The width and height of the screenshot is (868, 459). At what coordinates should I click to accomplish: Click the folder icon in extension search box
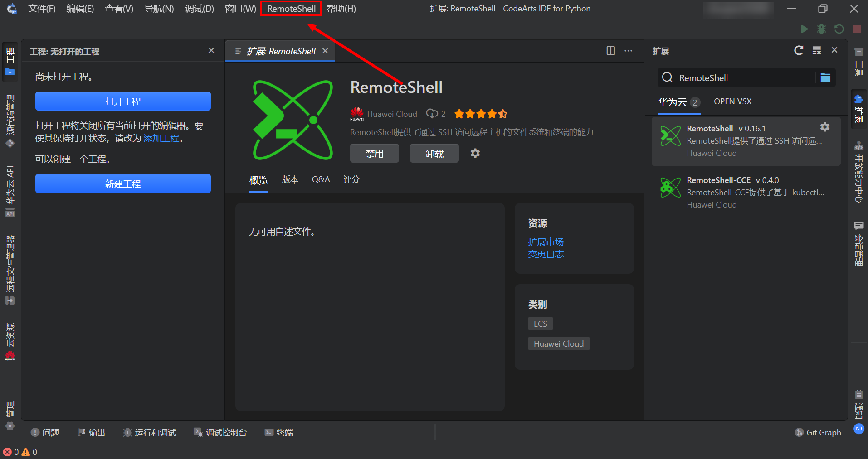(x=825, y=77)
